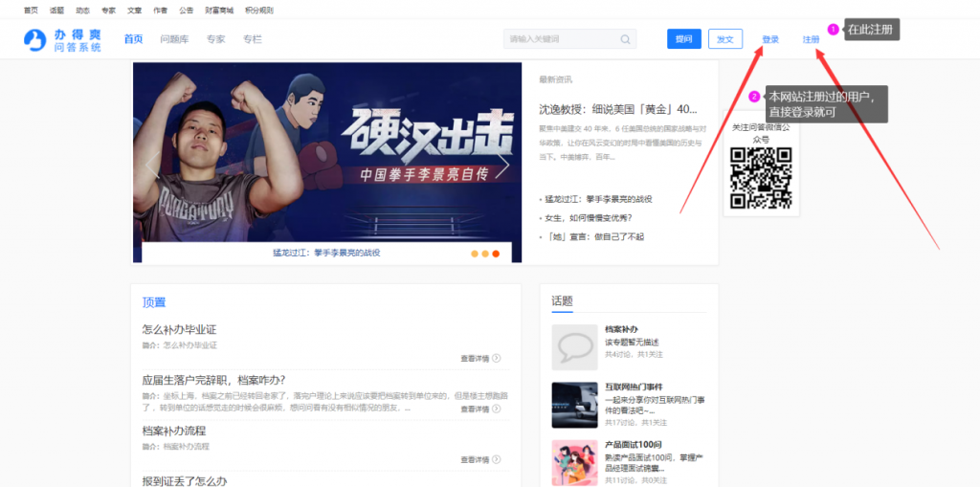Go to previous banner slide arrow

coord(151,166)
